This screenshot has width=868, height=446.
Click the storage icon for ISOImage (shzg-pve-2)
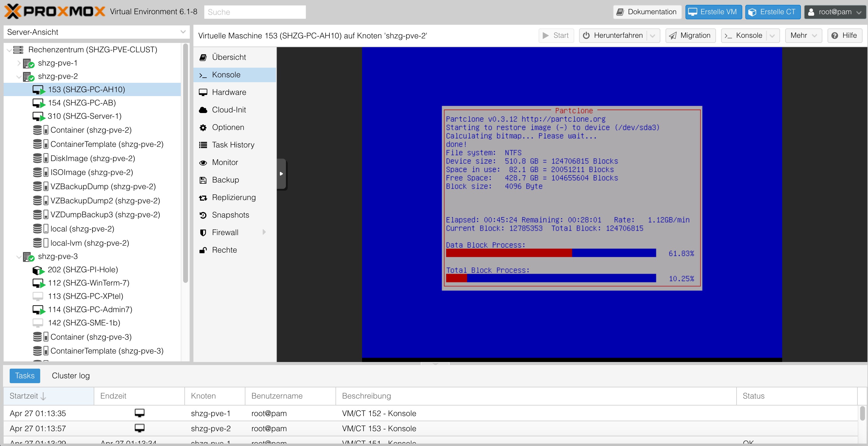click(40, 172)
